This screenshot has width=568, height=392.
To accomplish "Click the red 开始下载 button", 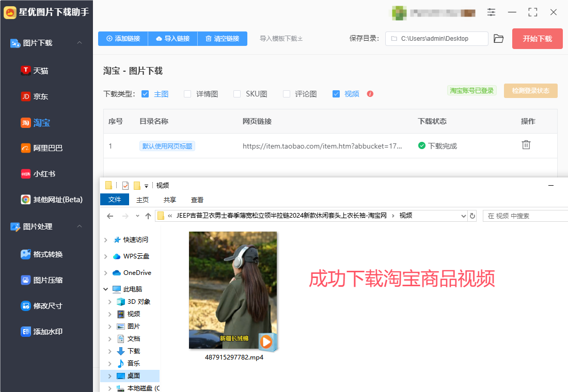I will pos(537,39).
